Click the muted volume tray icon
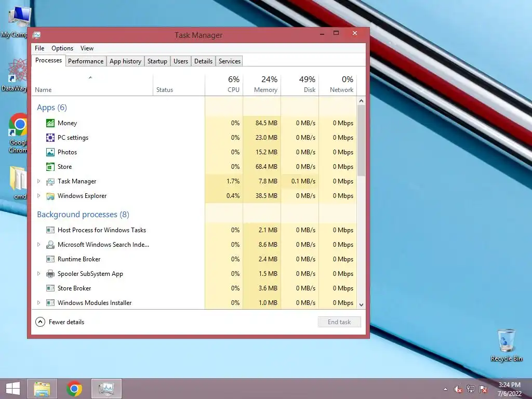 [458, 390]
